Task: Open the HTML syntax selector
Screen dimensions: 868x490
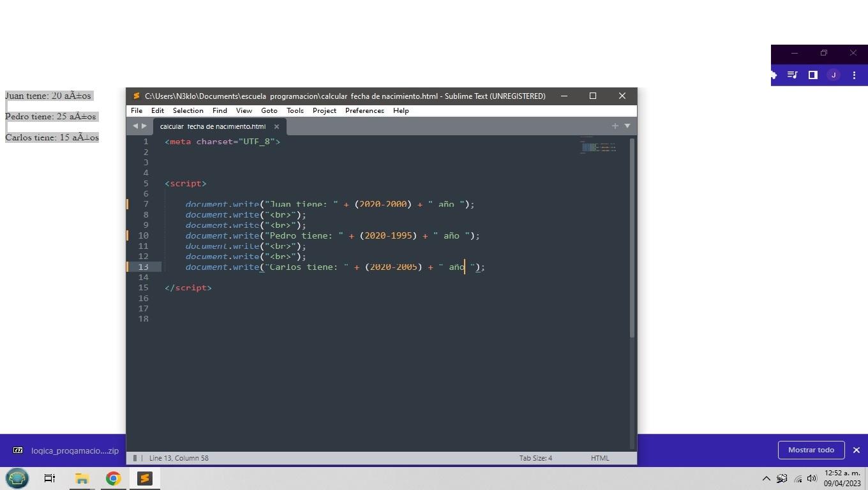Action: click(600, 458)
